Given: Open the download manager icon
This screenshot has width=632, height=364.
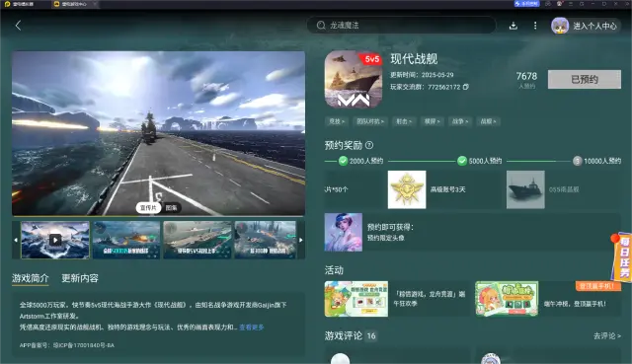Looking at the screenshot, I should [x=513, y=26].
